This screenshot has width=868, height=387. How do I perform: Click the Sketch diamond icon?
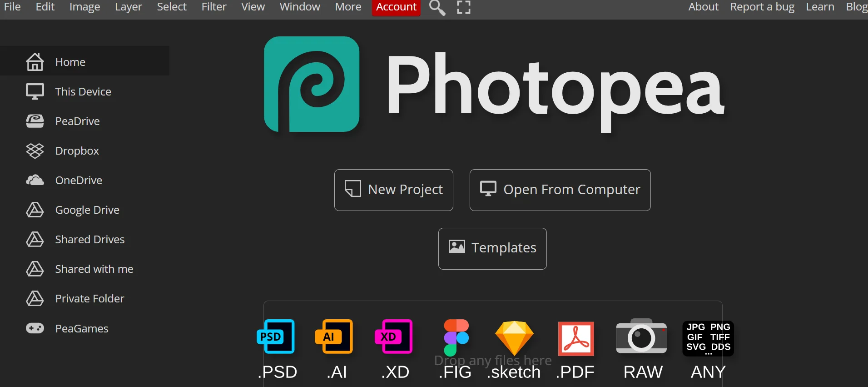(x=514, y=338)
